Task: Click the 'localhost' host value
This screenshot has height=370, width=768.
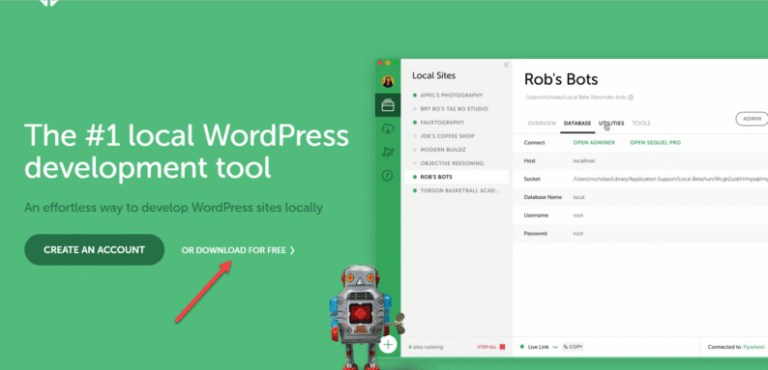Action: pos(584,161)
